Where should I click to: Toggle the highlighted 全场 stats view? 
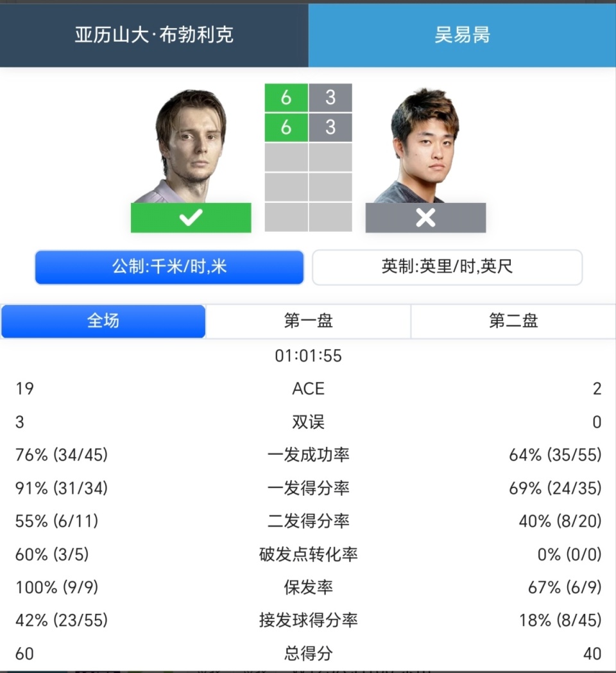[x=103, y=321]
